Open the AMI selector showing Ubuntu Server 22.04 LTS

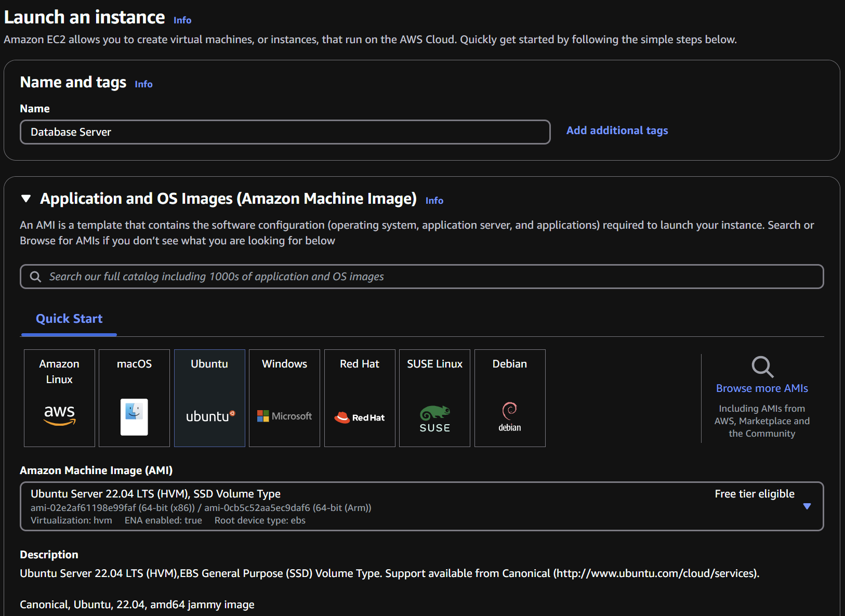pyautogui.click(x=422, y=506)
